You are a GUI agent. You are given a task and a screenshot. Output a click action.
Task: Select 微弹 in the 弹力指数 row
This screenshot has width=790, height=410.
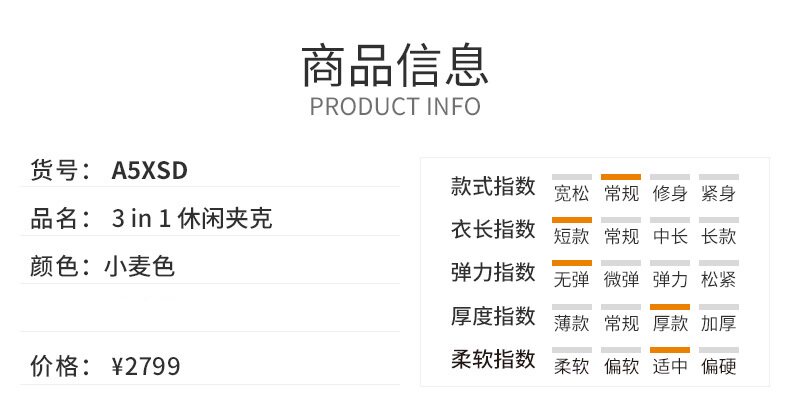click(x=620, y=279)
